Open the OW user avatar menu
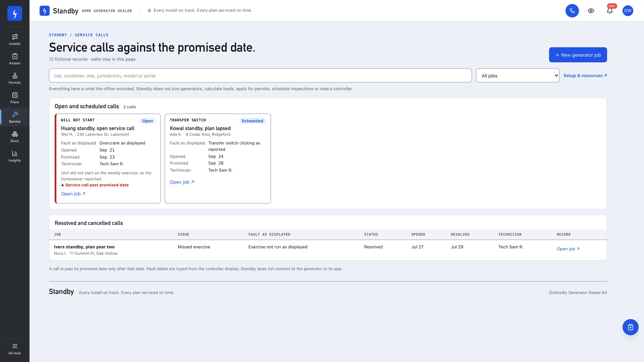 click(x=628, y=11)
